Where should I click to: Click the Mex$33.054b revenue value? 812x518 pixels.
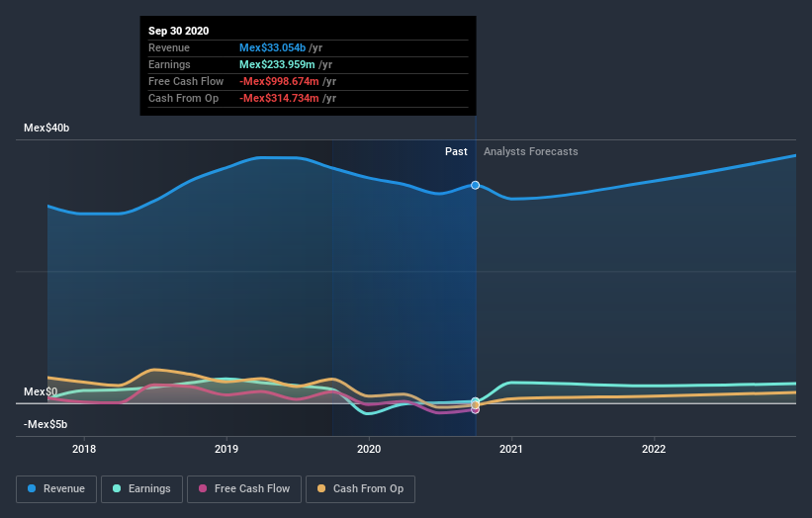coord(272,47)
